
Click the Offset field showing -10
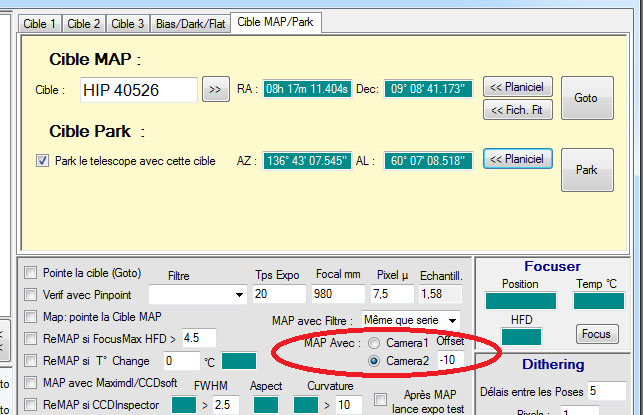451,360
